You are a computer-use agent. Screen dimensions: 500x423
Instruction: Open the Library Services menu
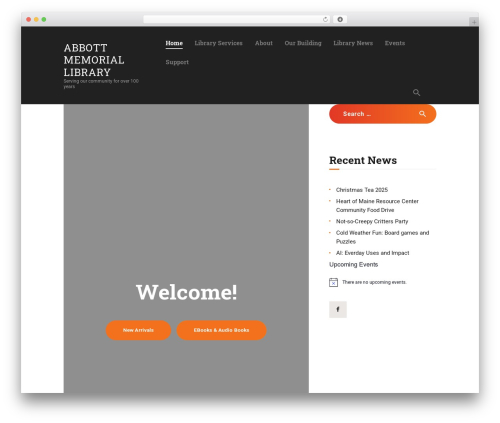[218, 43]
